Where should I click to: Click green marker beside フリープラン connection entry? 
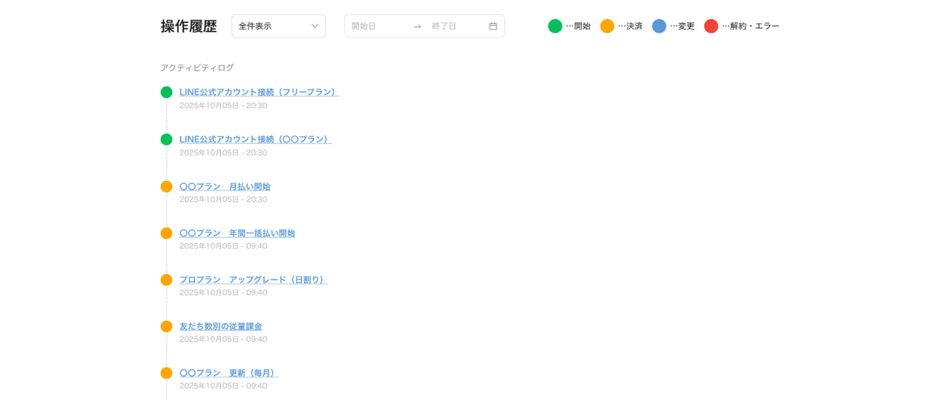coord(167,92)
